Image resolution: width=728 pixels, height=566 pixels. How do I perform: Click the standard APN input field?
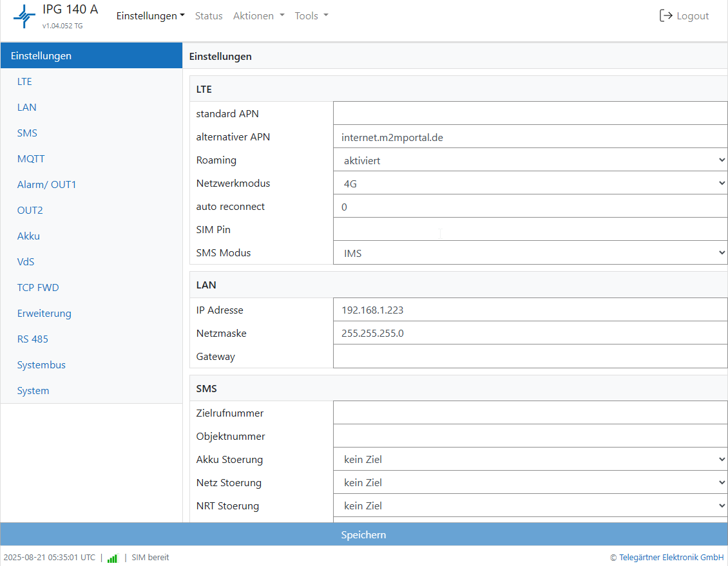[x=530, y=114]
